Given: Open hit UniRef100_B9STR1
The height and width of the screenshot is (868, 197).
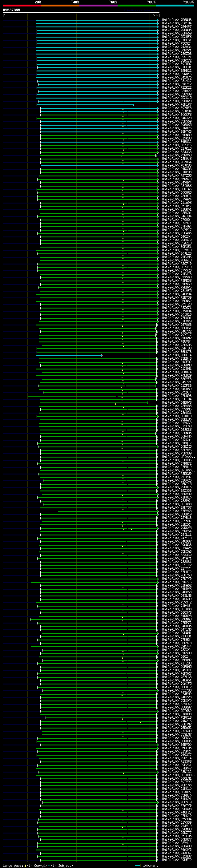Looking at the screenshot, I should coord(177,57).
